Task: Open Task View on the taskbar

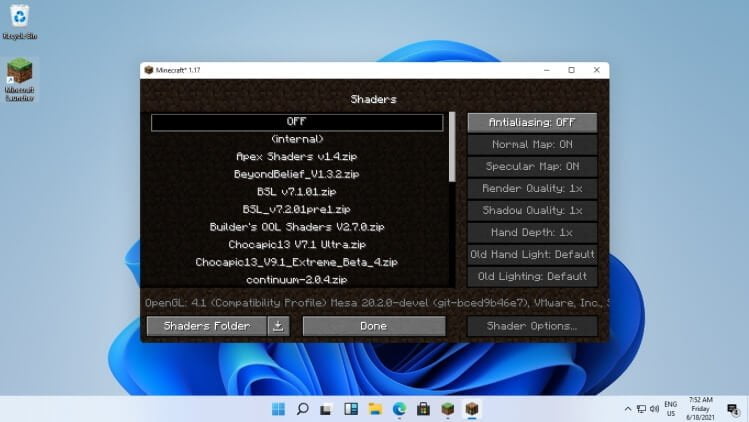Action: [x=327, y=409]
